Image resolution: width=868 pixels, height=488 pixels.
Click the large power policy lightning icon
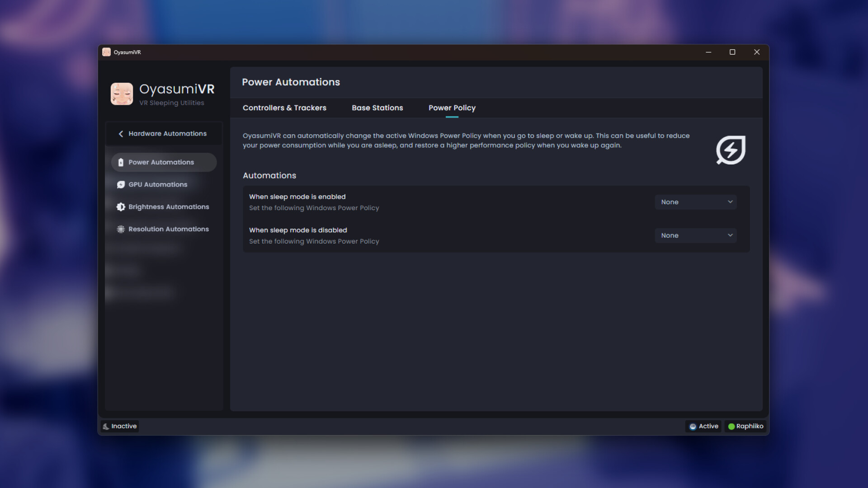click(730, 150)
